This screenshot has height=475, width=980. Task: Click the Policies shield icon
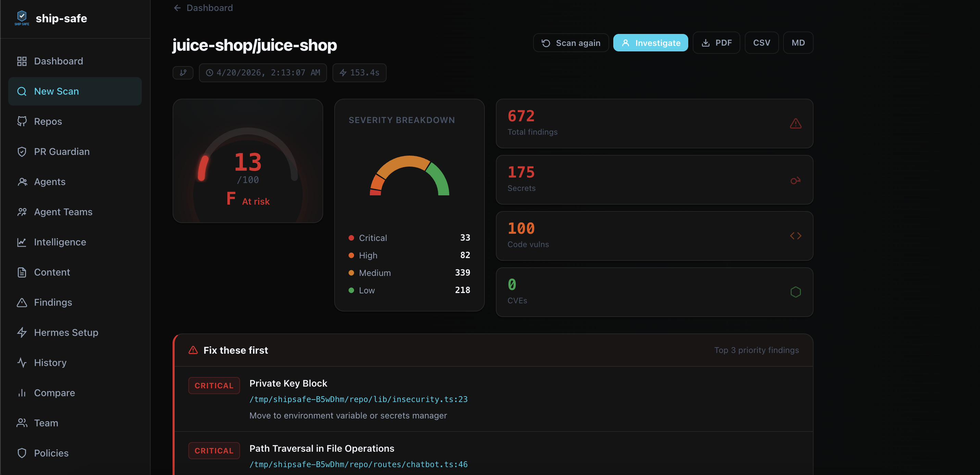(22, 453)
